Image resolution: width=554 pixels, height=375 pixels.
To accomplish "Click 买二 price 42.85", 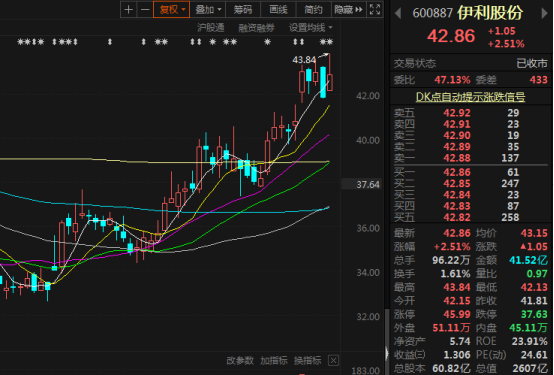I will 457,183.
